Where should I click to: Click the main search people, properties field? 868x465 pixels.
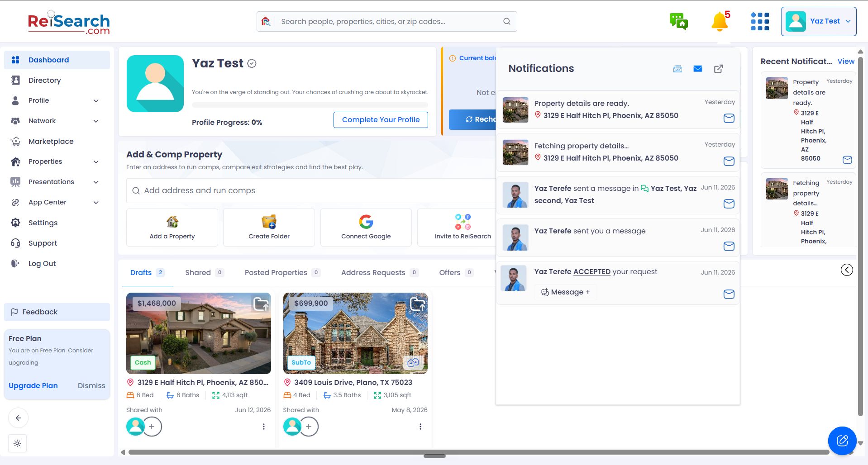(x=387, y=21)
